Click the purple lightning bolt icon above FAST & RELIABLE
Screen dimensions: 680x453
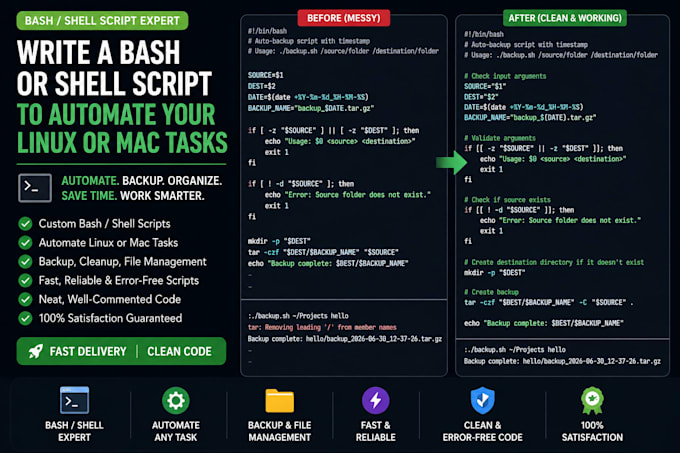click(x=376, y=400)
